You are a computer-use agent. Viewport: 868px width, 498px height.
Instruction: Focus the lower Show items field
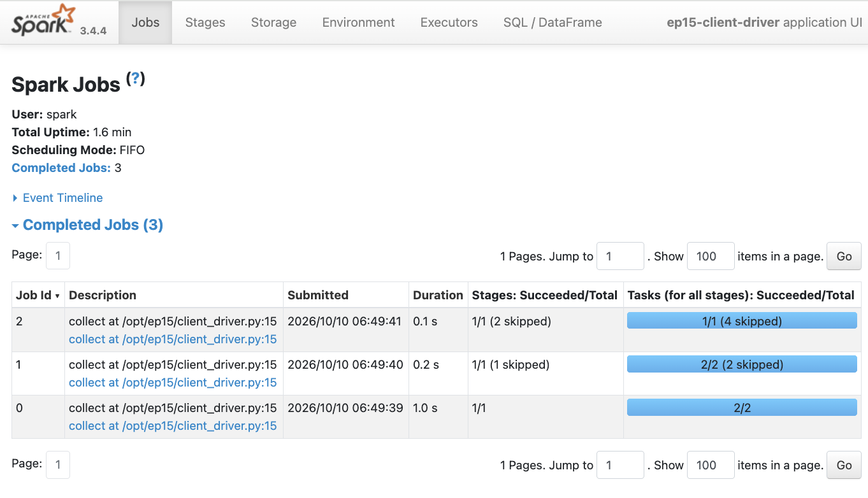711,465
